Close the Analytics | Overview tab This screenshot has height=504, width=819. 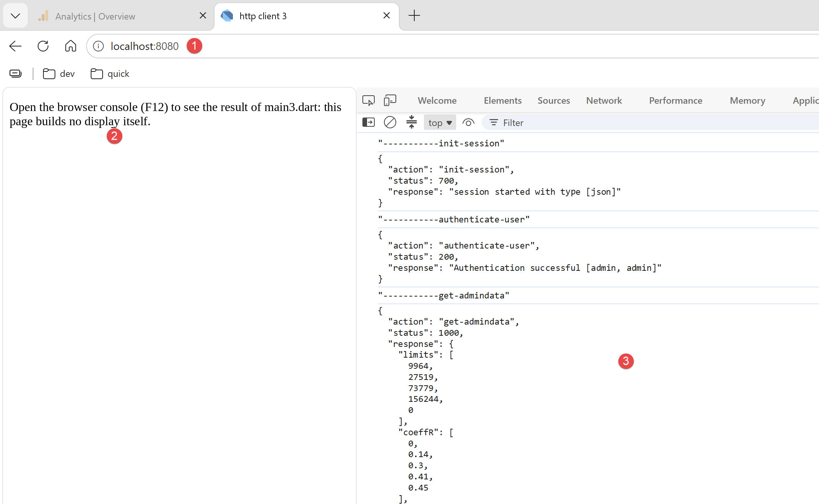(203, 15)
